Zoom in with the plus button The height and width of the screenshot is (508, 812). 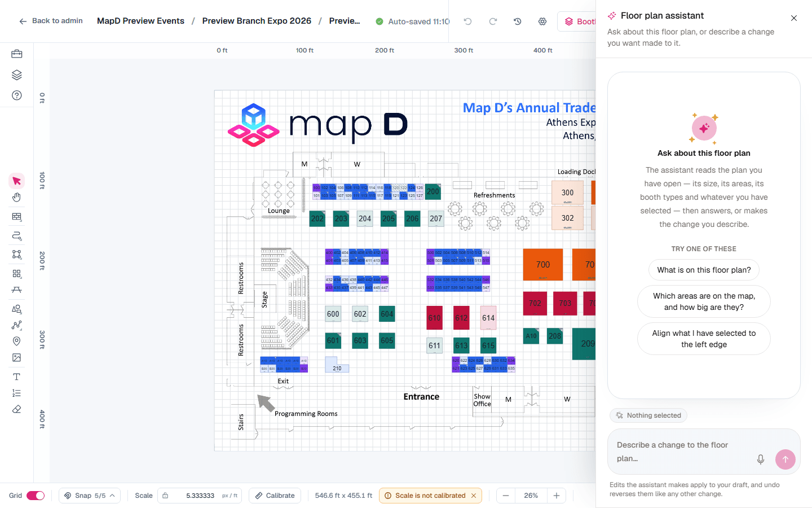pos(557,496)
